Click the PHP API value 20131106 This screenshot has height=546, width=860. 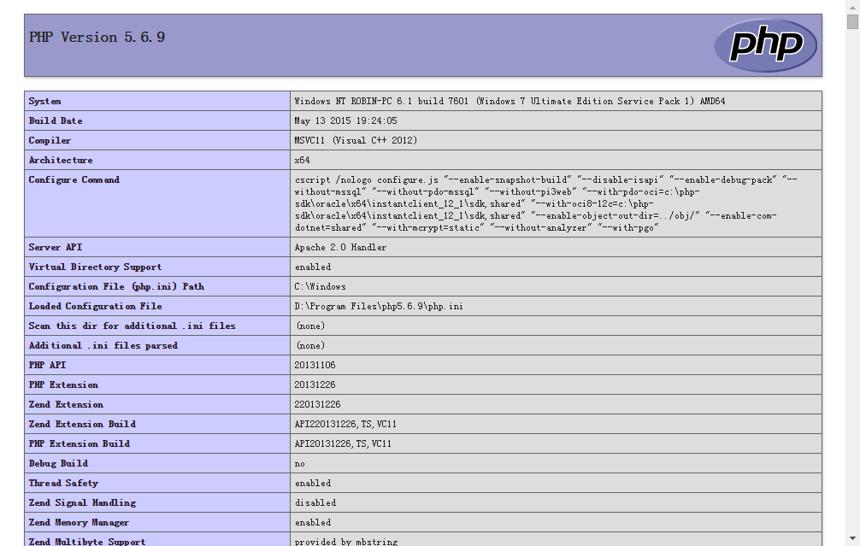[x=315, y=365]
